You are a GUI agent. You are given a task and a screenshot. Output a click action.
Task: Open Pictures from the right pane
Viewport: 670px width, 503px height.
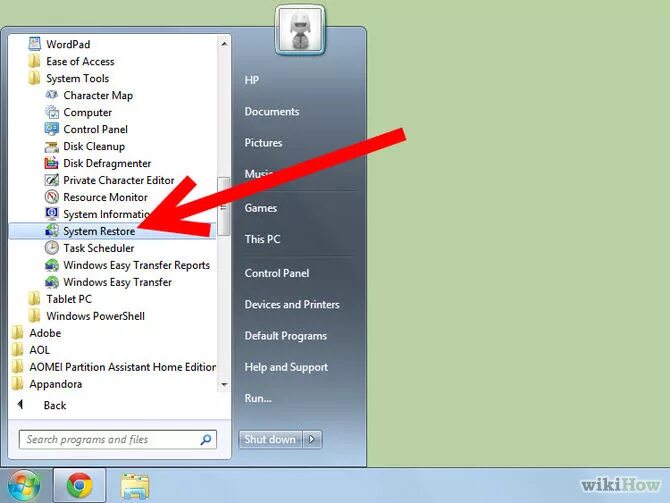(263, 143)
